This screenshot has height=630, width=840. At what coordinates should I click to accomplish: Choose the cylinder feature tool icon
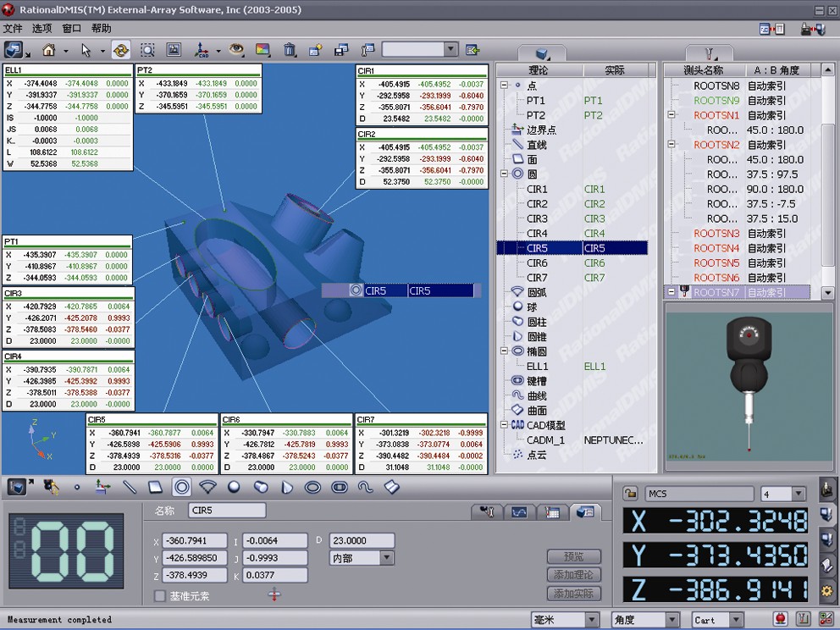261,487
